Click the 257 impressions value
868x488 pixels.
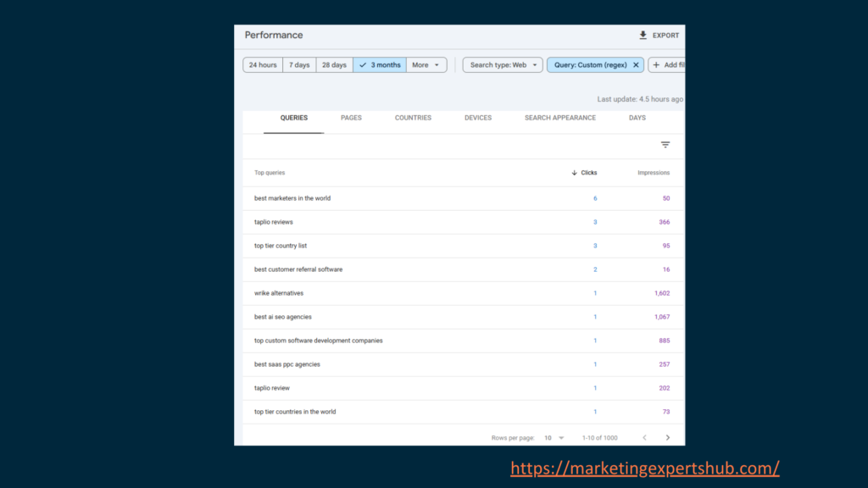pos(665,364)
